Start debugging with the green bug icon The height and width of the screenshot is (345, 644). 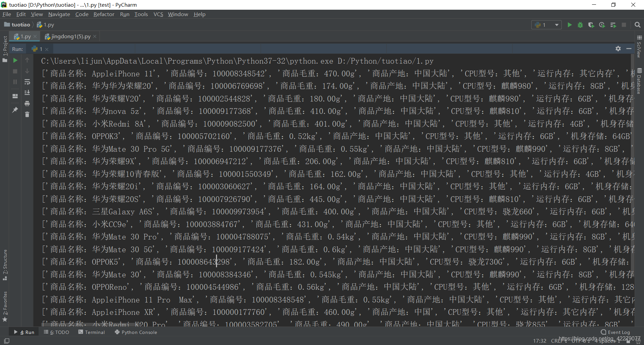click(580, 25)
